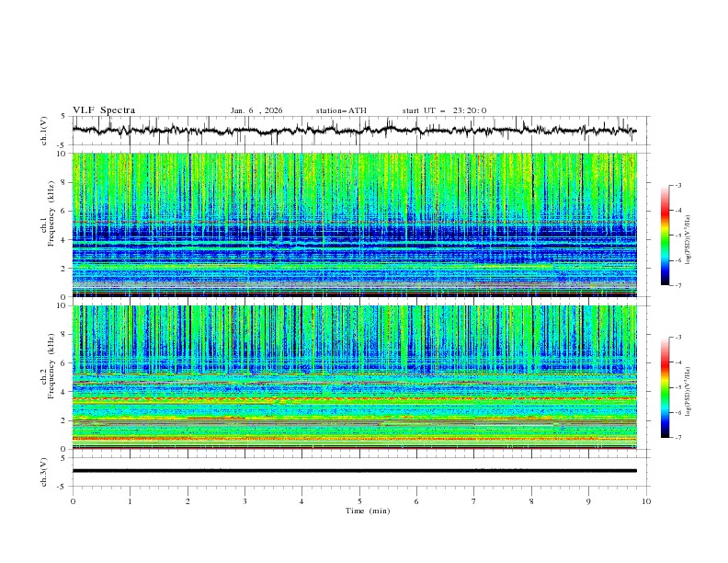Click the 'ch.1(V)' axis label
The image size is (728, 563).
point(44,131)
